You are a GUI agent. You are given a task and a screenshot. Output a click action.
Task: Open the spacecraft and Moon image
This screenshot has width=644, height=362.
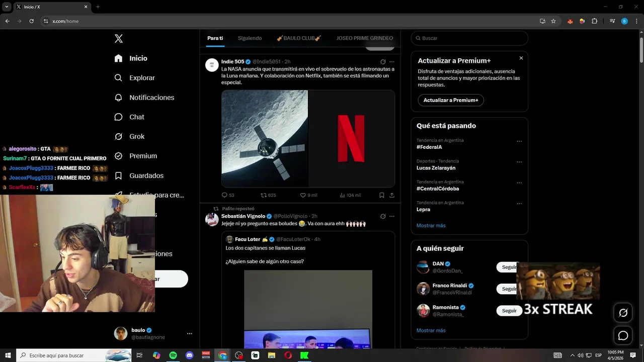click(265, 139)
